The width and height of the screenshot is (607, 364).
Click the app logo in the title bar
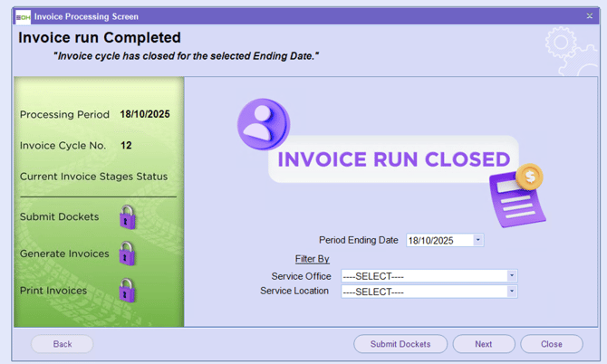coord(23,16)
